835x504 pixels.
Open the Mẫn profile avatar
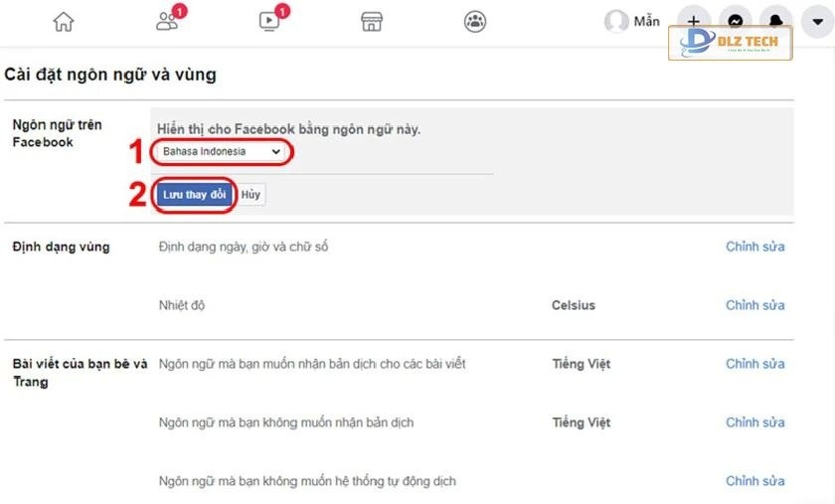(x=616, y=21)
